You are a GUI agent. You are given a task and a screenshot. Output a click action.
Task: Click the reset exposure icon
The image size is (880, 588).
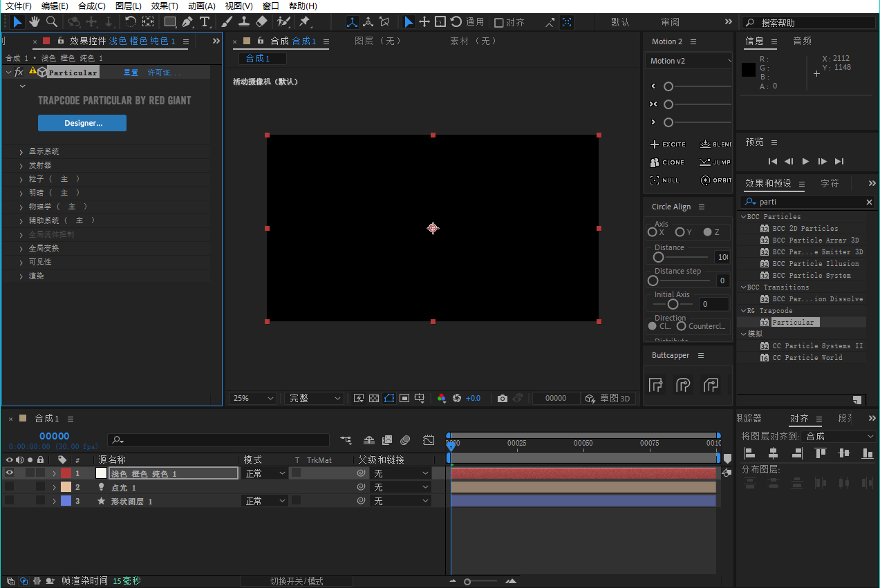point(457,399)
